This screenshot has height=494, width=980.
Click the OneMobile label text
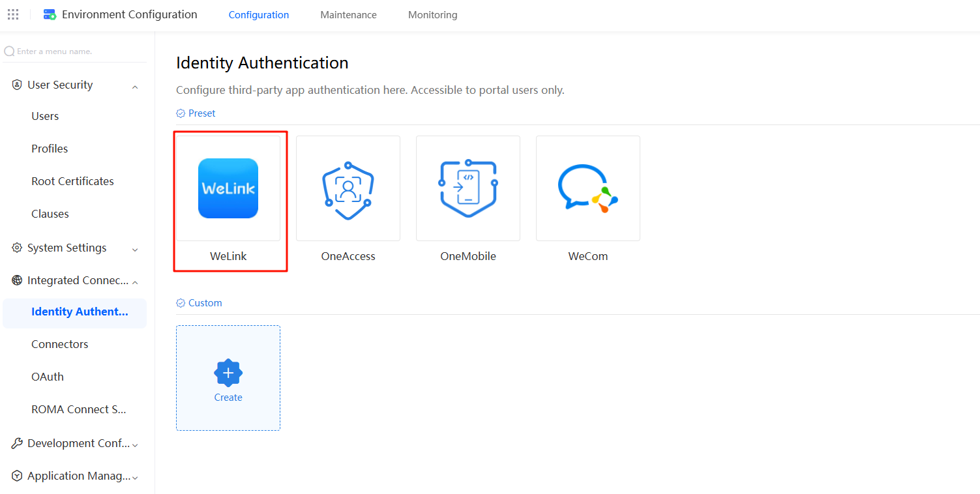(x=468, y=256)
